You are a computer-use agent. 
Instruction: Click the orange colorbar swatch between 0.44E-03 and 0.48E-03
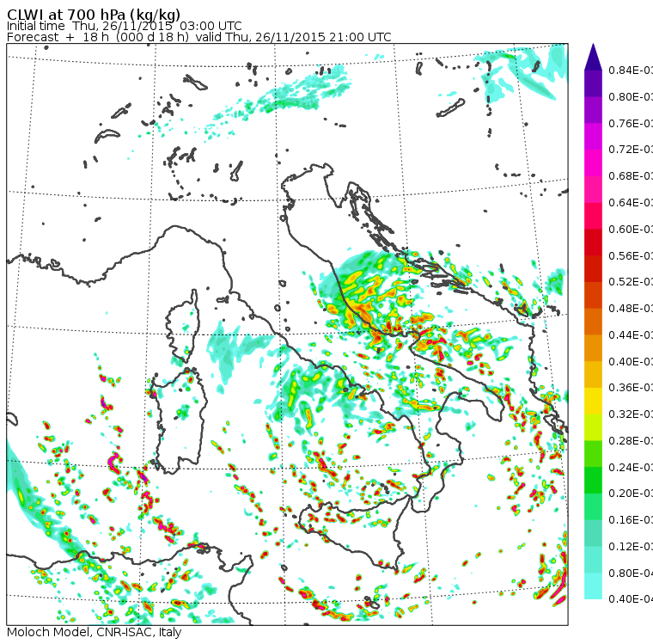(x=593, y=322)
